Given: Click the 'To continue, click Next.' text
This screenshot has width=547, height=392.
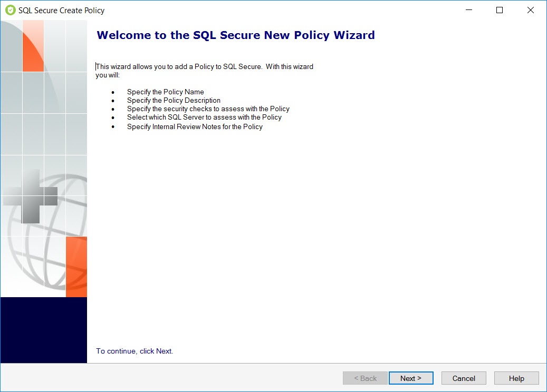Looking at the screenshot, I should 135,351.
